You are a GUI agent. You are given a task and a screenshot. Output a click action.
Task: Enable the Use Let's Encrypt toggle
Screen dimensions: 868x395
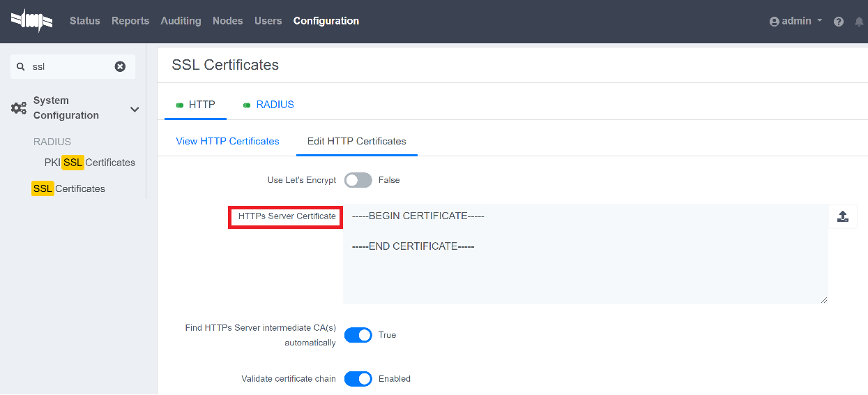coord(358,180)
